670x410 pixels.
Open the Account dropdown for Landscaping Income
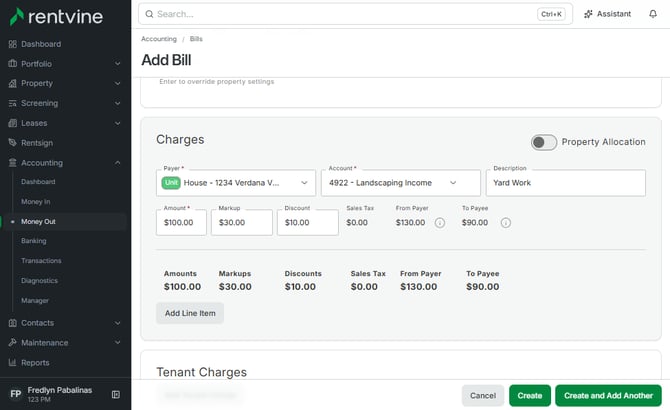(x=401, y=183)
